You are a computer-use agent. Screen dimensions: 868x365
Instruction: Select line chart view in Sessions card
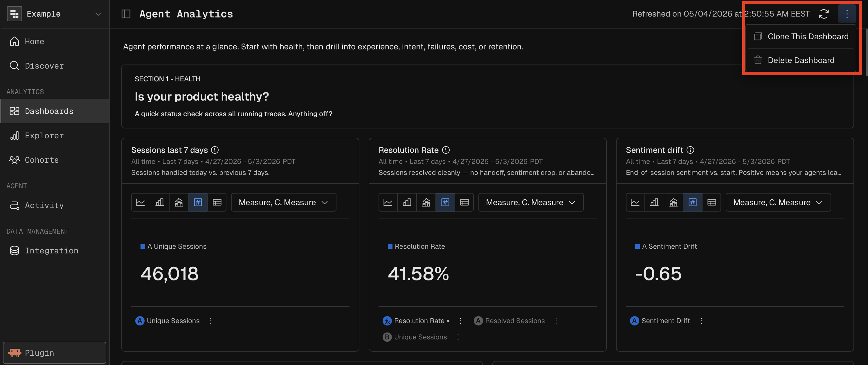(141, 202)
